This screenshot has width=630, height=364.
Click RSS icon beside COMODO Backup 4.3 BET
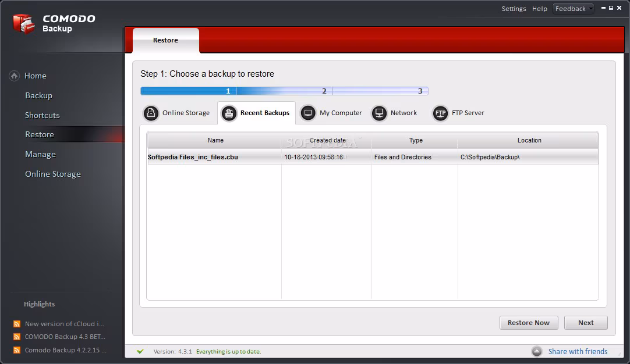tap(17, 337)
